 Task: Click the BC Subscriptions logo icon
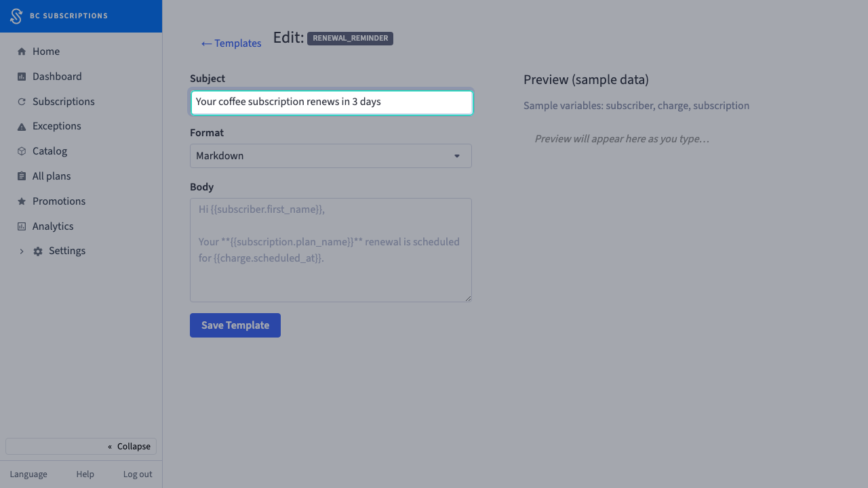click(x=16, y=16)
